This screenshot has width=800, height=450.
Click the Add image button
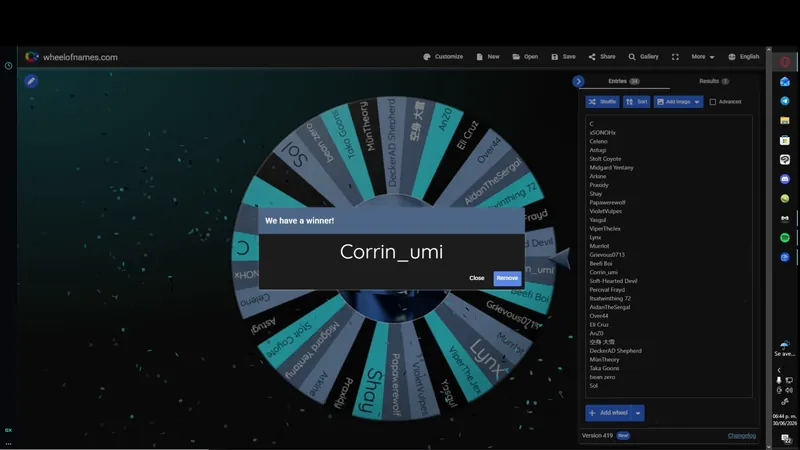(672, 102)
